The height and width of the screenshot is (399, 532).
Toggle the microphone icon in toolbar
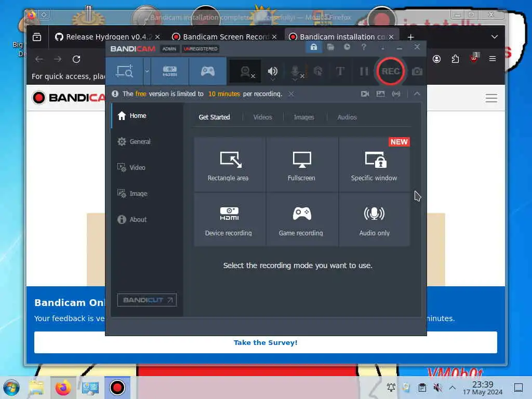296,72
